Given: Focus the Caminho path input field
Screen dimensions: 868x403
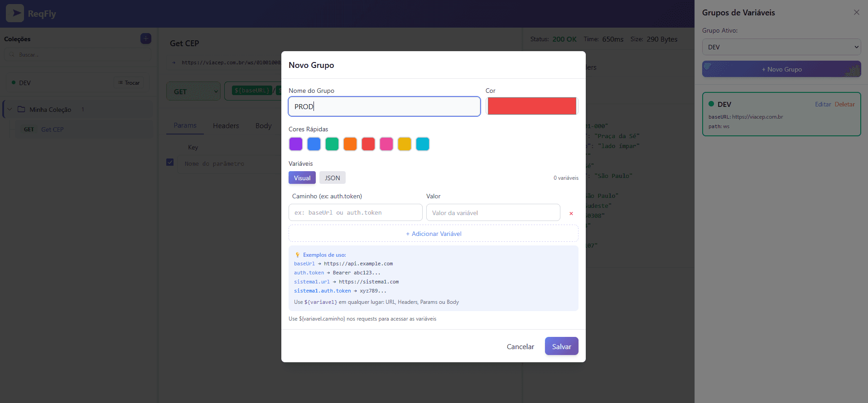Looking at the screenshot, I should click(356, 212).
